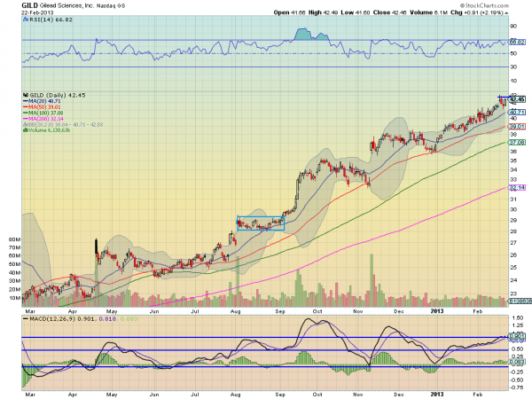Click the 0.901 MACD value tag on the axis
This screenshot has height=399, width=532.
(517, 336)
